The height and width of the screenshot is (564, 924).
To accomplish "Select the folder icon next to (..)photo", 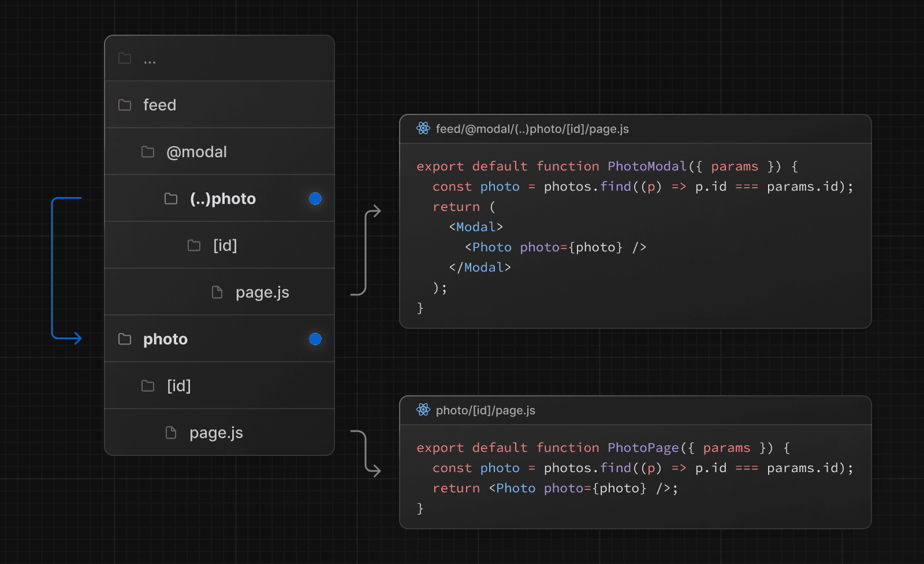I will 171,198.
